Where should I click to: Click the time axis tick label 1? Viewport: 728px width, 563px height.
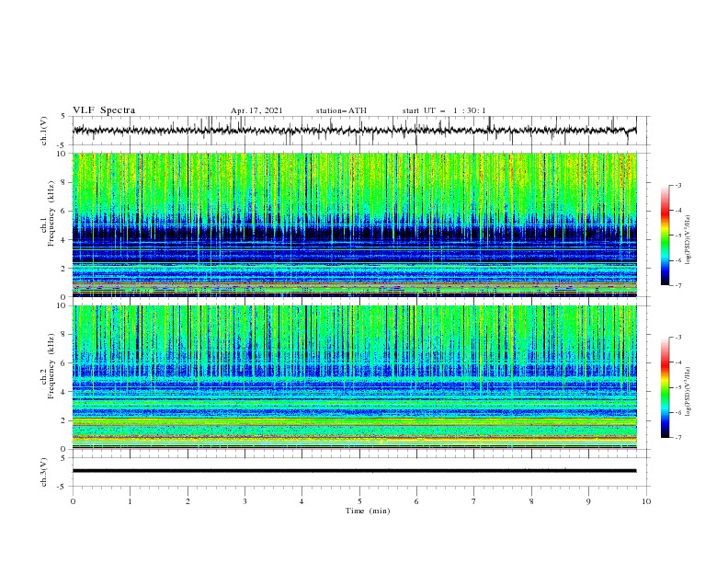click(x=130, y=501)
